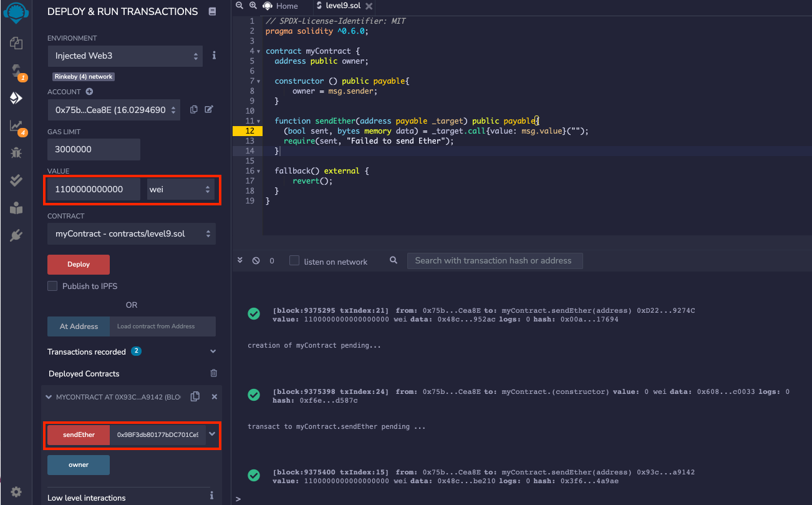Image resolution: width=812 pixels, height=505 pixels.
Task: Clear the terminal console
Action: coord(256,260)
